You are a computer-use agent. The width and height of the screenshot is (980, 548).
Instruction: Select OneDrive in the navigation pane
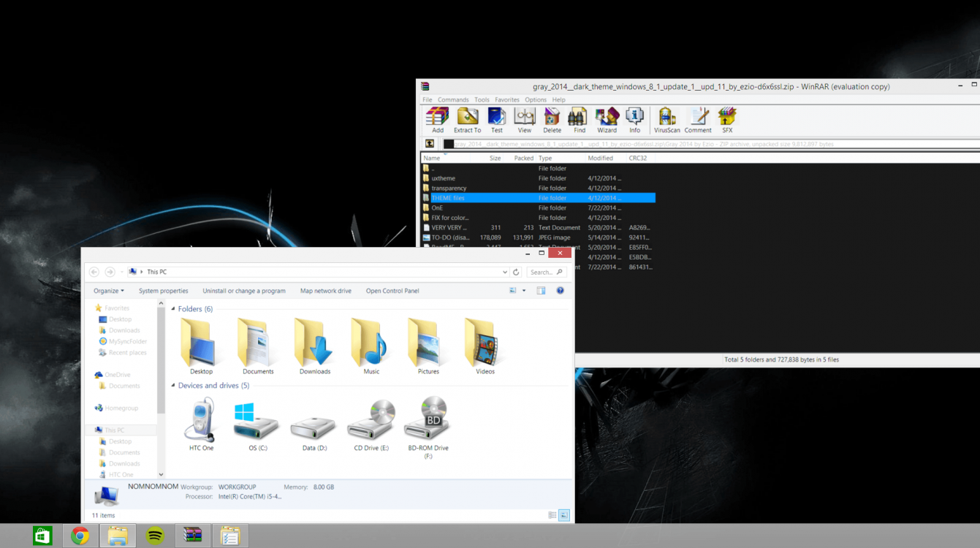(x=113, y=375)
